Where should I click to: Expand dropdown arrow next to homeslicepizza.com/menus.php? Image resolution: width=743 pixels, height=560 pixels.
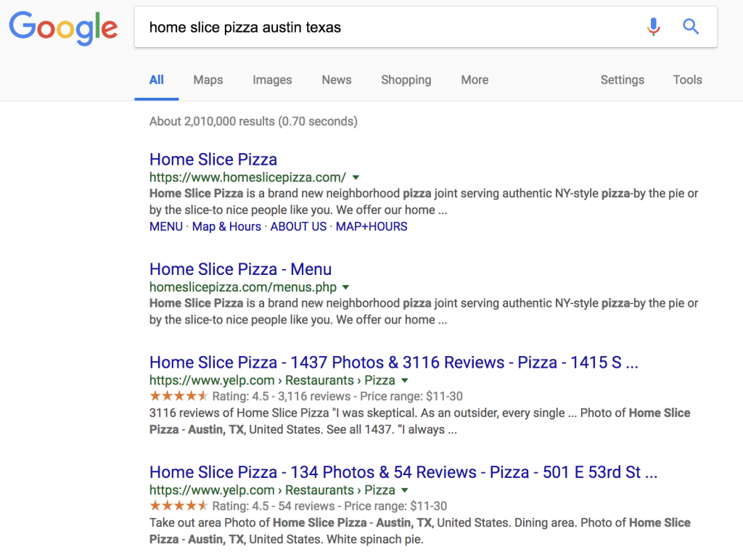[x=346, y=287]
